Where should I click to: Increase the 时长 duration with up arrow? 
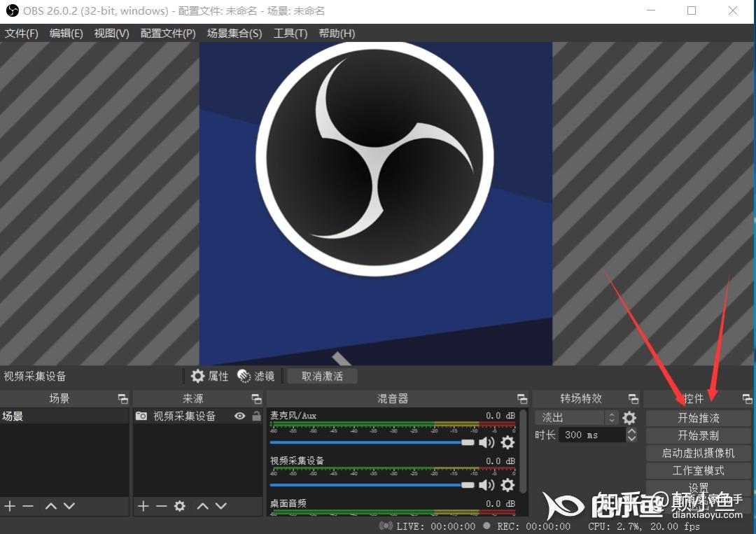click(631, 431)
